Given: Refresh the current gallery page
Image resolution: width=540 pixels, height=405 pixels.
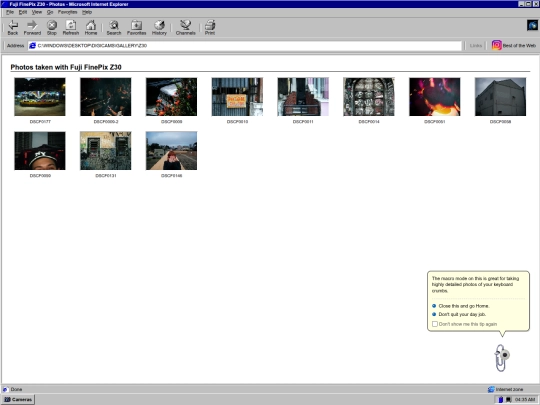Looking at the screenshot, I should pos(71,27).
